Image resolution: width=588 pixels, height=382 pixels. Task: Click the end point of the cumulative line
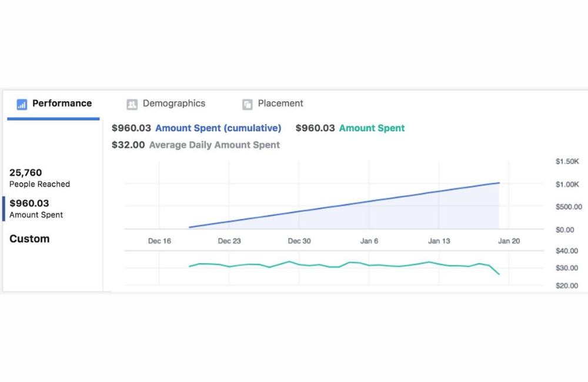click(499, 183)
